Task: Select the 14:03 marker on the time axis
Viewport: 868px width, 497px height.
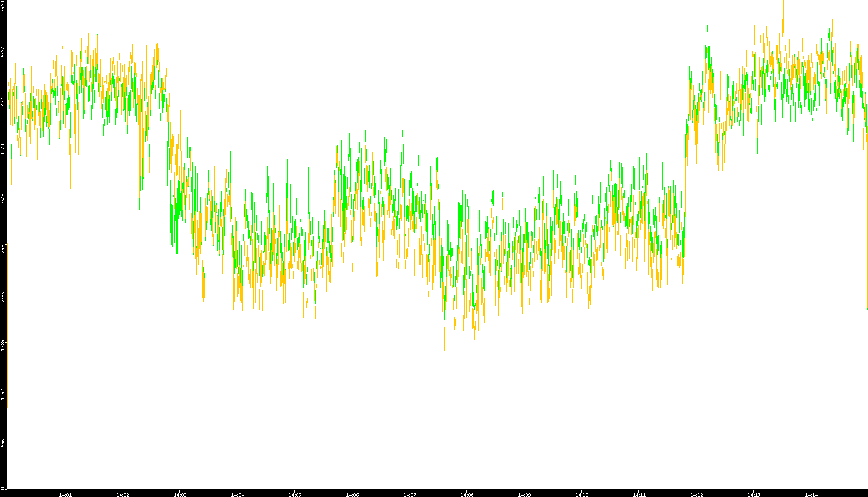Action: click(x=180, y=495)
